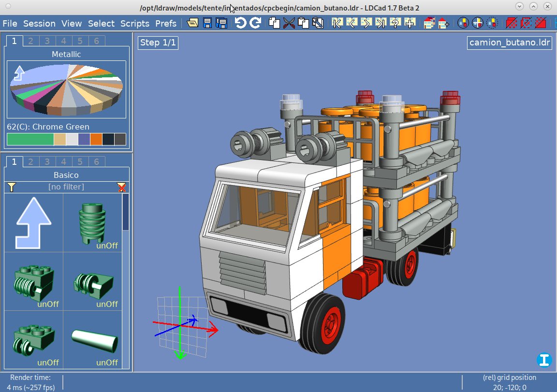Screen dimensions: 557x392
Task: Select the purple-blue color swatch
Action: [x=84, y=139]
